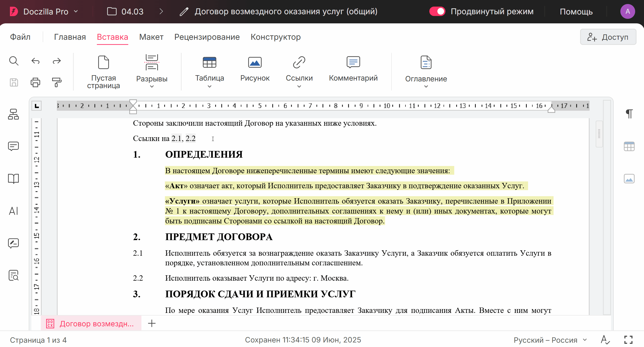644x347 pixels.
Task: Click the bold «Услуги» term
Action: click(x=182, y=201)
